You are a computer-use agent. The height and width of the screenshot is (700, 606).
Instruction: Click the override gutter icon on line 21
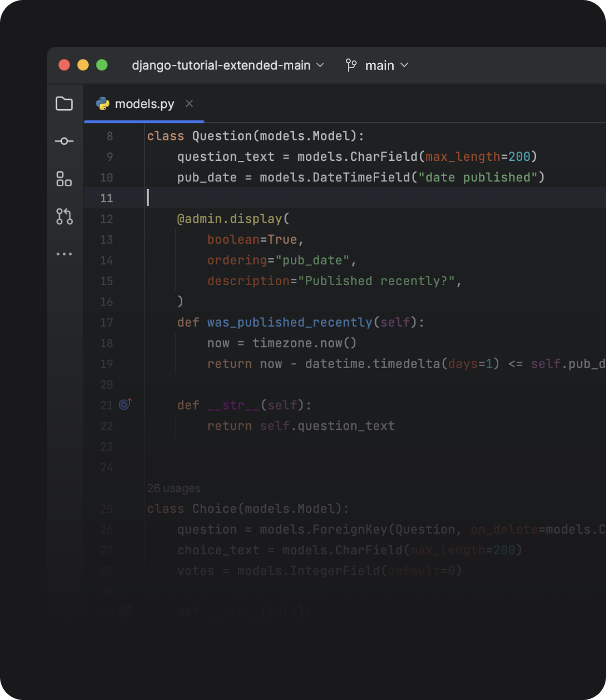point(125,405)
